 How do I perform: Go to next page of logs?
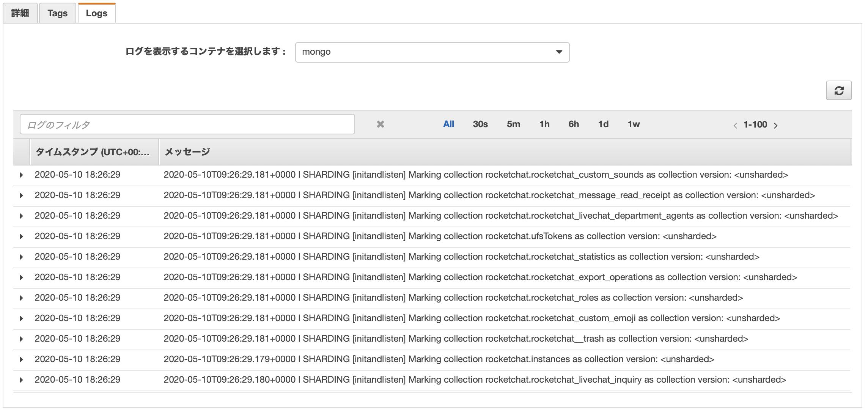[775, 125]
